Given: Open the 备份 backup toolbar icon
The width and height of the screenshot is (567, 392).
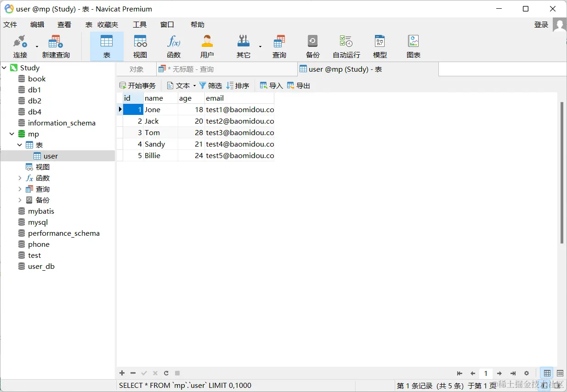Looking at the screenshot, I should [x=312, y=46].
